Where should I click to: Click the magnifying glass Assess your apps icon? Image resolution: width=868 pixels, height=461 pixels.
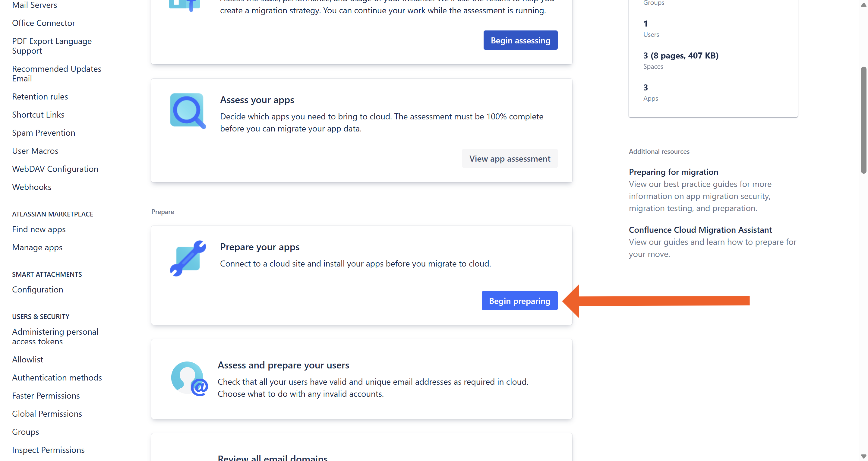pyautogui.click(x=188, y=111)
